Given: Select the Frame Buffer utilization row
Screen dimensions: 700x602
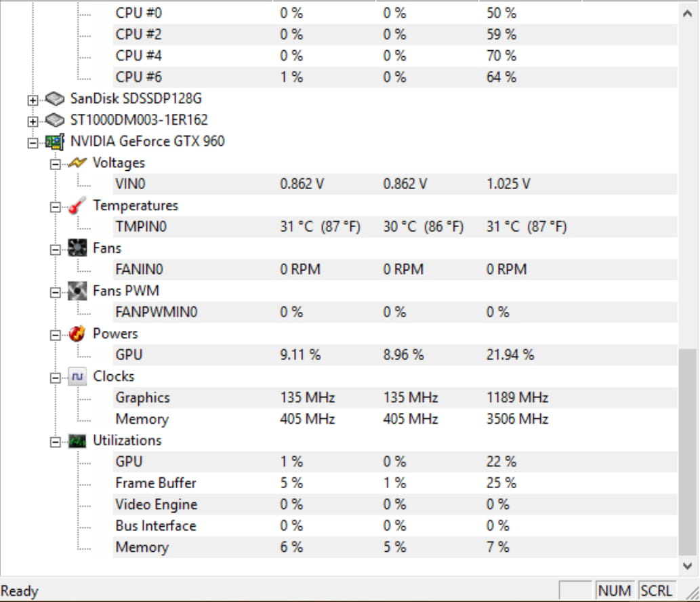Looking at the screenshot, I should [x=395, y=483].
